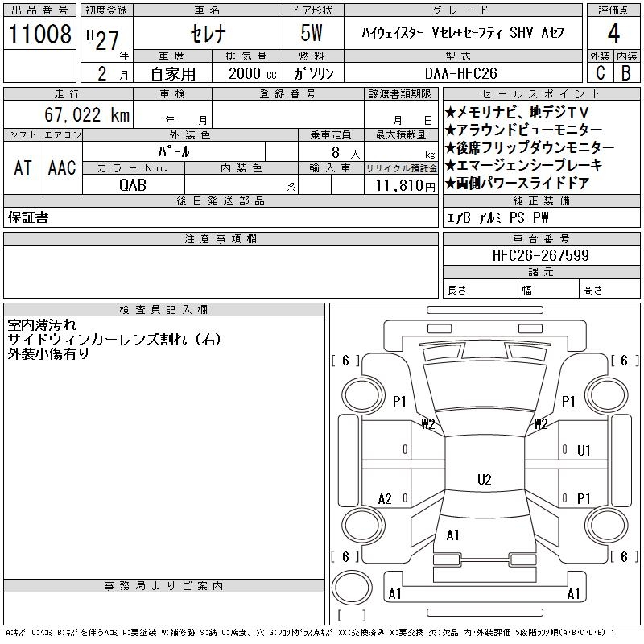Select inspector note 室内薄汚れ

[x=42, y=325]
